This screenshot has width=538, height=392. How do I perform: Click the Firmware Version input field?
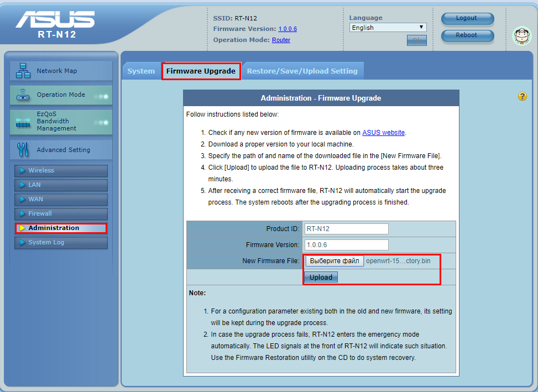tap(347, 245)
